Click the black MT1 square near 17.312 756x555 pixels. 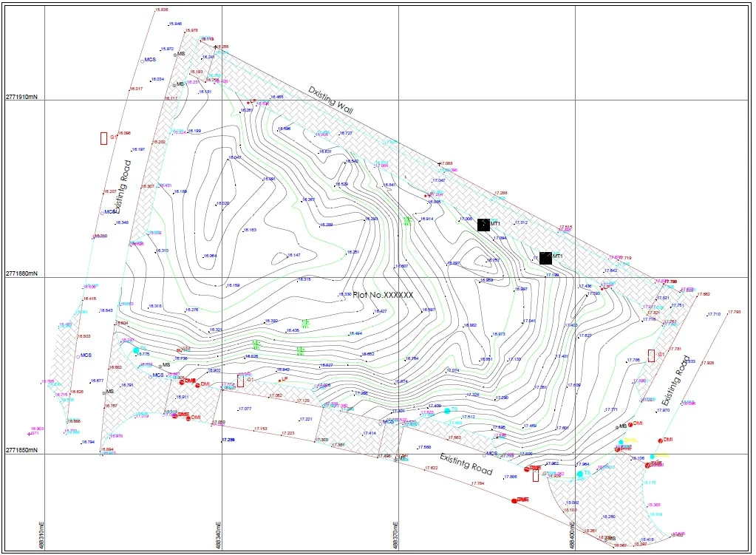click(x=483, y=225)
